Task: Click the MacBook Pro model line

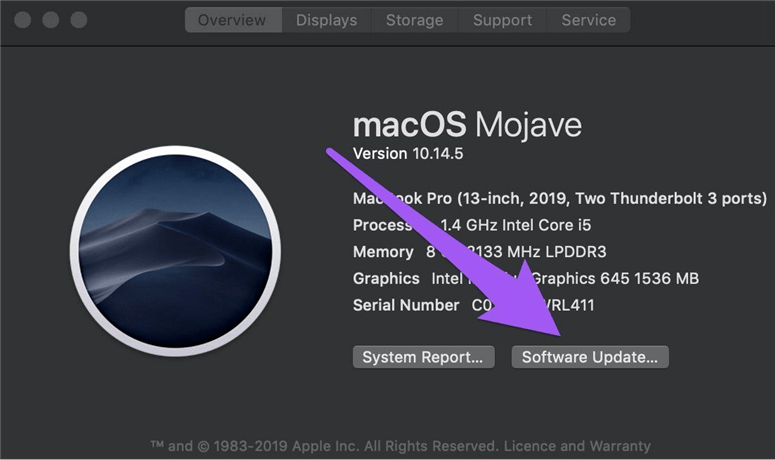Action: (560, 199)
